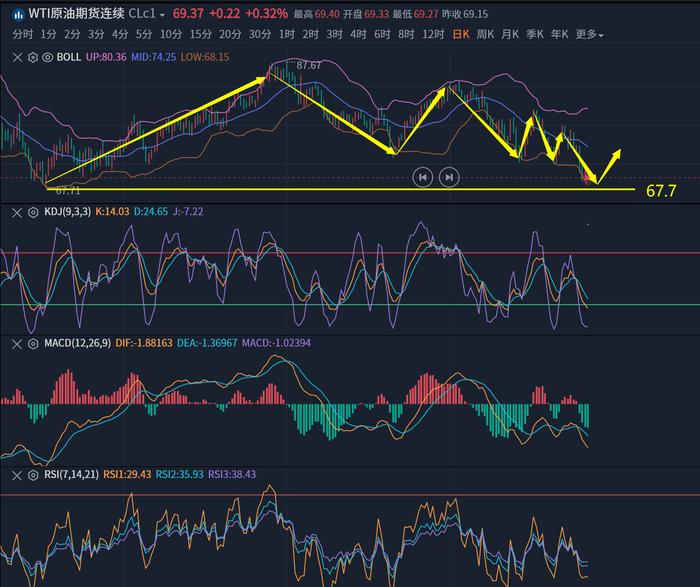Open BOLL indicator settings gear
The image size is (700, 587).
coord(33,57)
